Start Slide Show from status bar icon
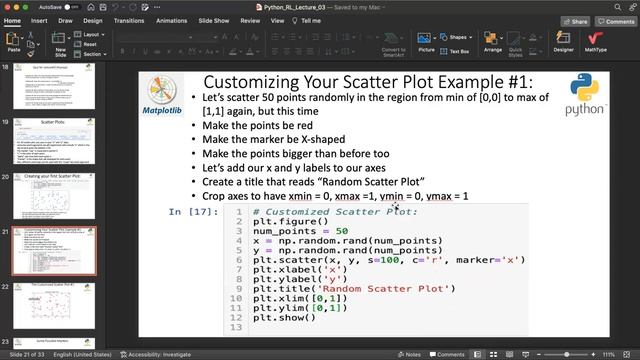 coord(526,354)
